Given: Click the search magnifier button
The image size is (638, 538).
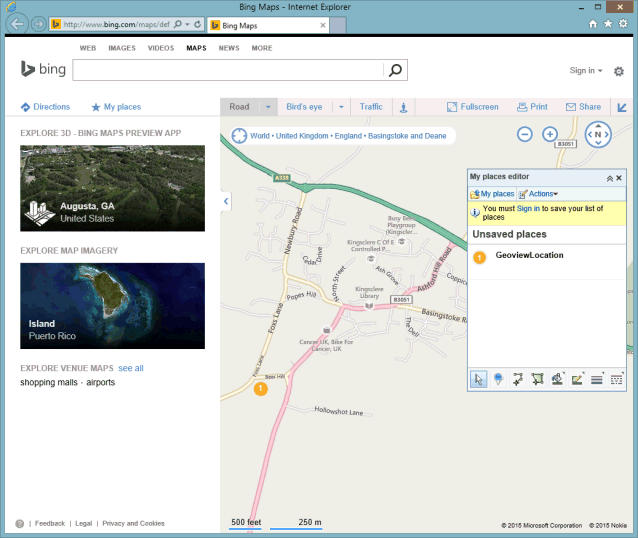Looking at the screenshot, I should point(395,70).
